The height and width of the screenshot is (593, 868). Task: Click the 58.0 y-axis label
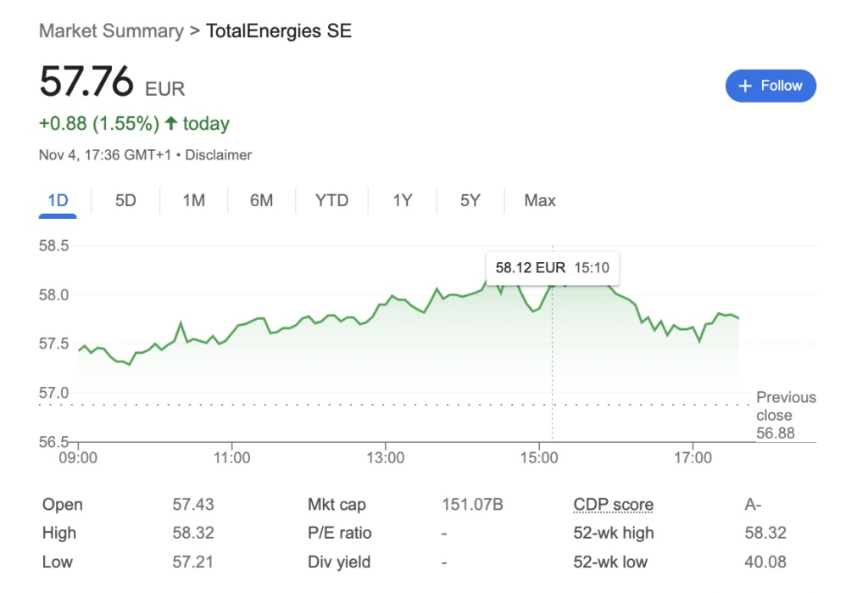53,295
